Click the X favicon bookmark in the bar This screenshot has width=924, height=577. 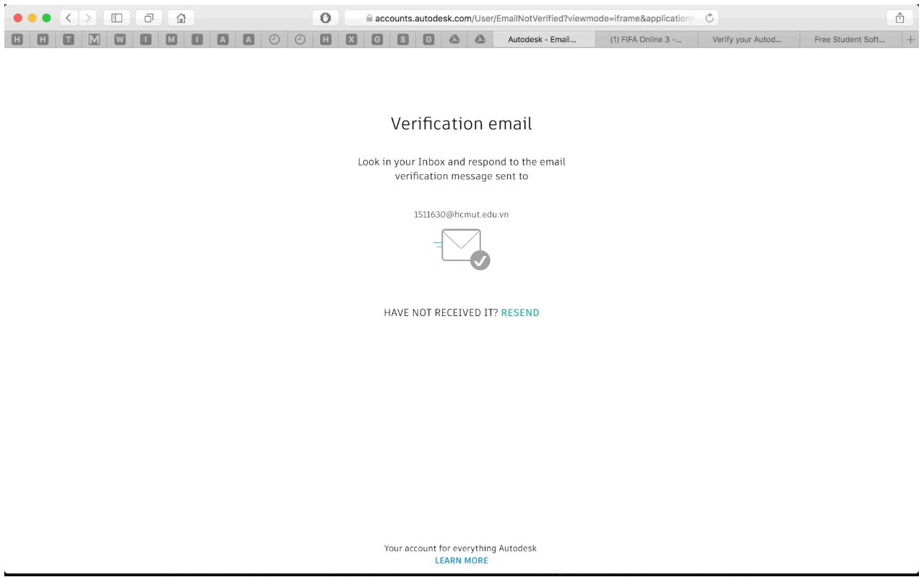pyautogui.click(x=351, y=40)
